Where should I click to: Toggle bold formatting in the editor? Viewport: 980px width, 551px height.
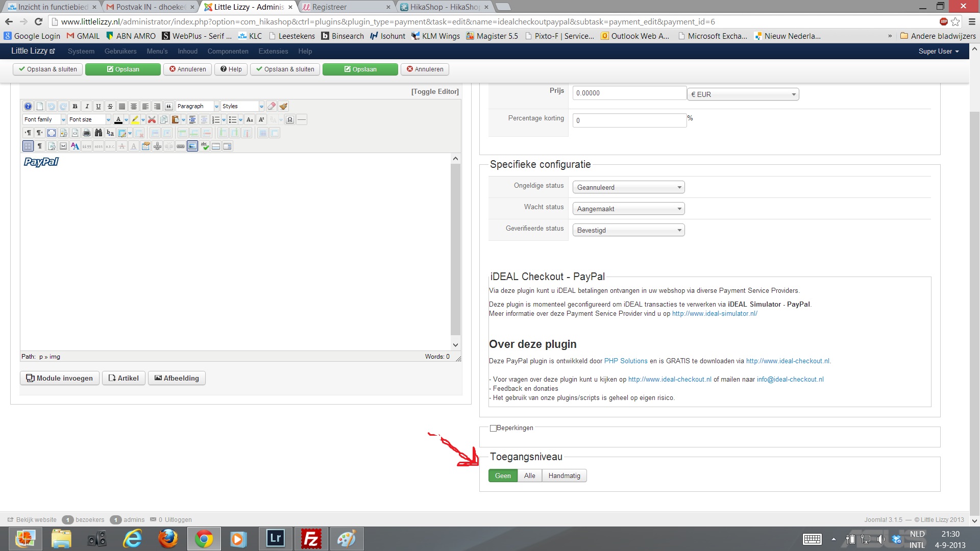click(x=75, y=106)
